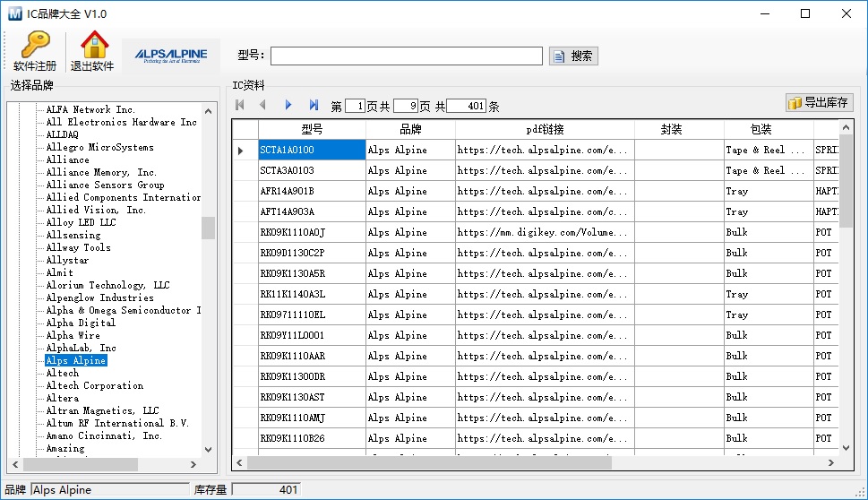The width and height of the screenshot is (868, 500).
Task: Click the Alps Alpine brand logo
Action: tap(171, 56)
